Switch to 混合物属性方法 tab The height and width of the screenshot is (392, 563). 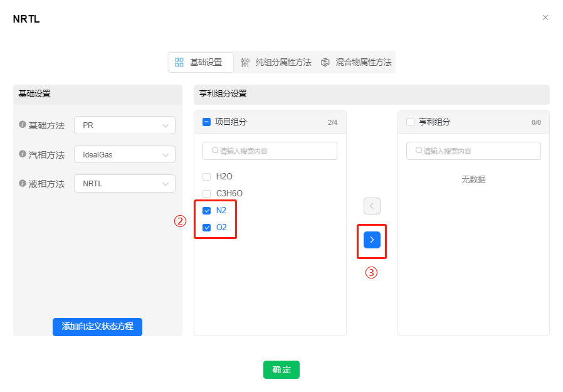(356, 62)
